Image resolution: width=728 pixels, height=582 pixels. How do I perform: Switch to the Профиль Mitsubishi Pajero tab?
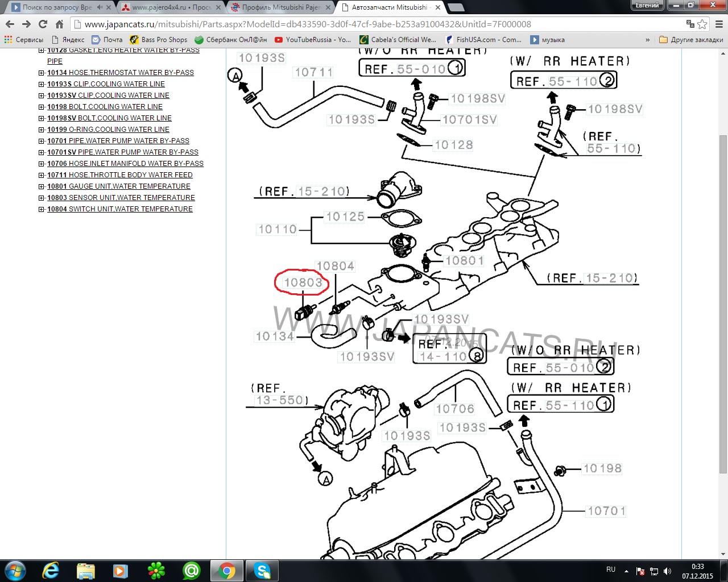click(x=281, y=7)
